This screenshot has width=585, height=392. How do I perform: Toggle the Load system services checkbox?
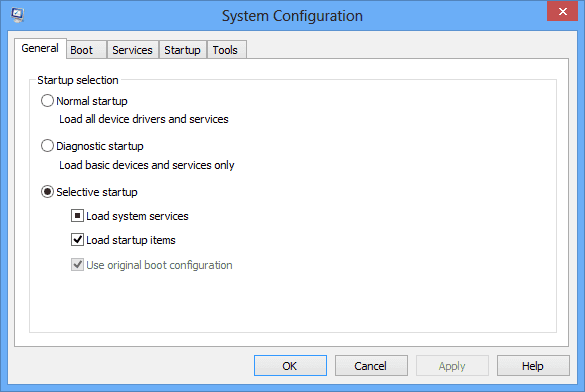click(x=77, y=216)
